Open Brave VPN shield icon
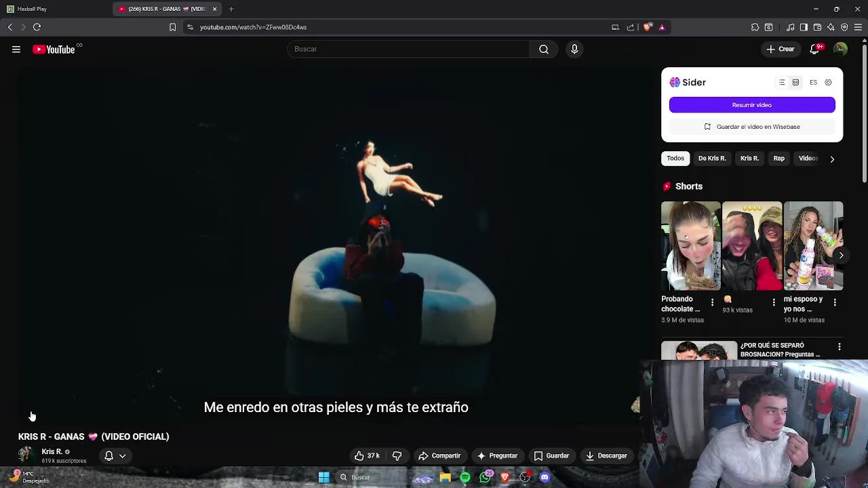Screen dimensions: 868x488 pos(844,27)
